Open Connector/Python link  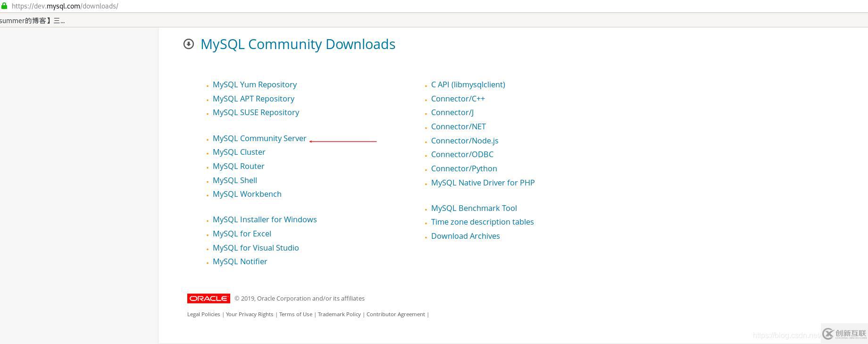tap(464, 168)
